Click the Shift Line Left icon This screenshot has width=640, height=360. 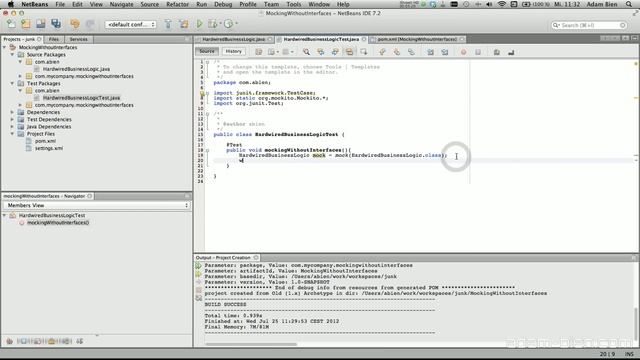tap(431, 52)
